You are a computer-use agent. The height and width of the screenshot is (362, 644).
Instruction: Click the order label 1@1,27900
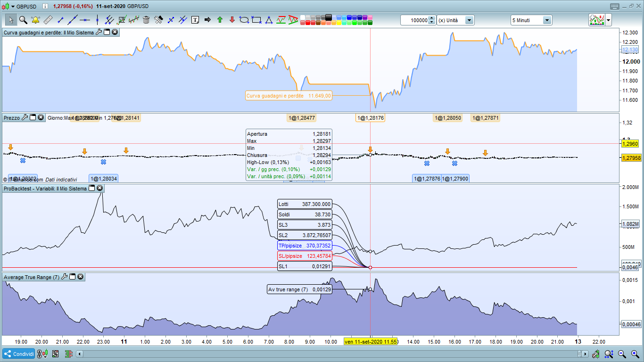455,179
